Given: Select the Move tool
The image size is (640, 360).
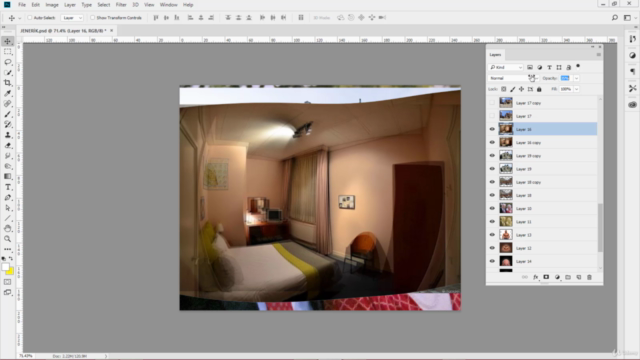Looking at the screenshot, I should click(8, 41).
